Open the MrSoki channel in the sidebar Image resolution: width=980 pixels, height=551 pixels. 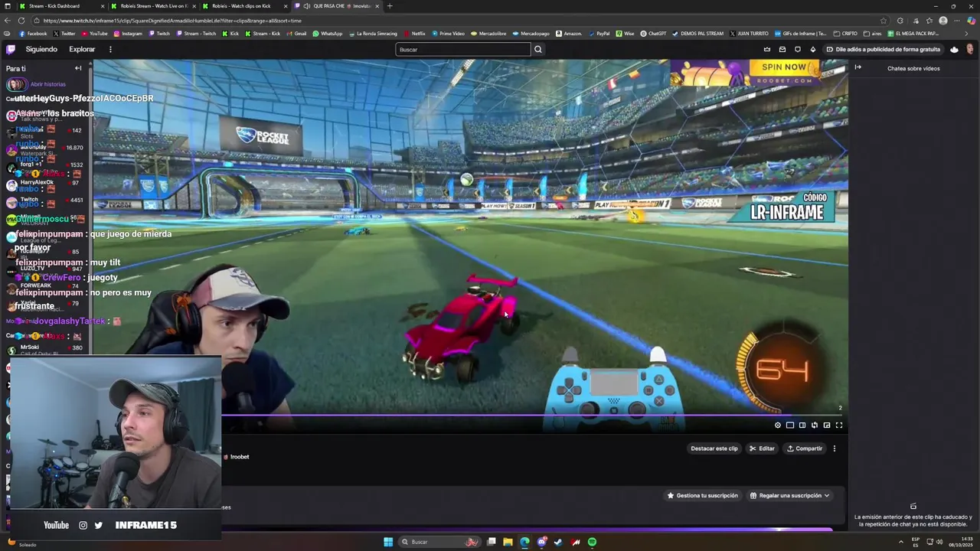click(44, 349)
